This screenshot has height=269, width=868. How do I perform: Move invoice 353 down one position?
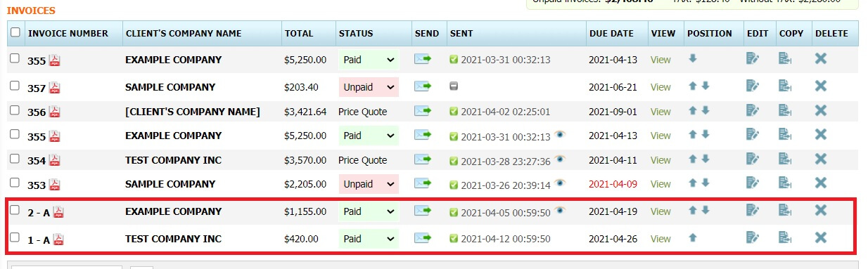coord(706,183)
